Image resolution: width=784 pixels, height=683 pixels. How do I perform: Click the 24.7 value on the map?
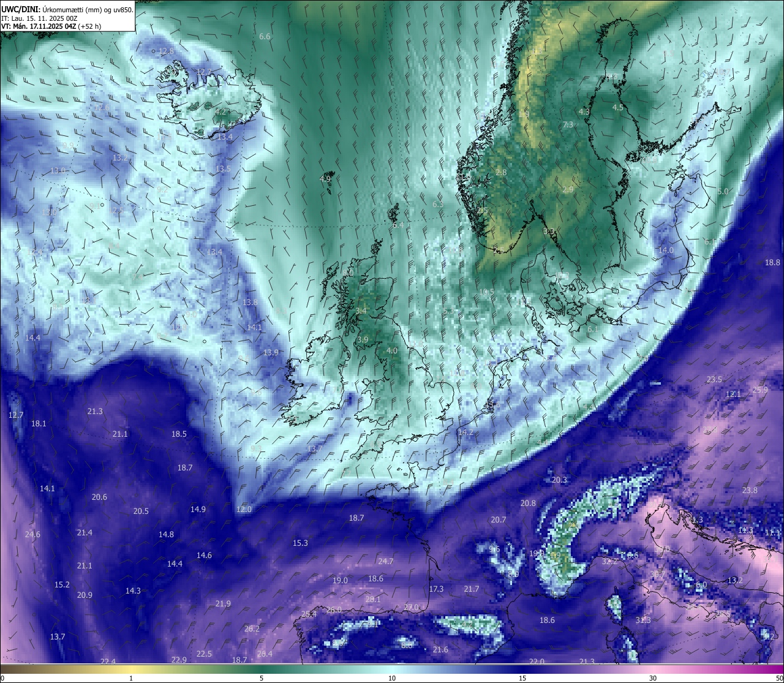pos(386,561)
